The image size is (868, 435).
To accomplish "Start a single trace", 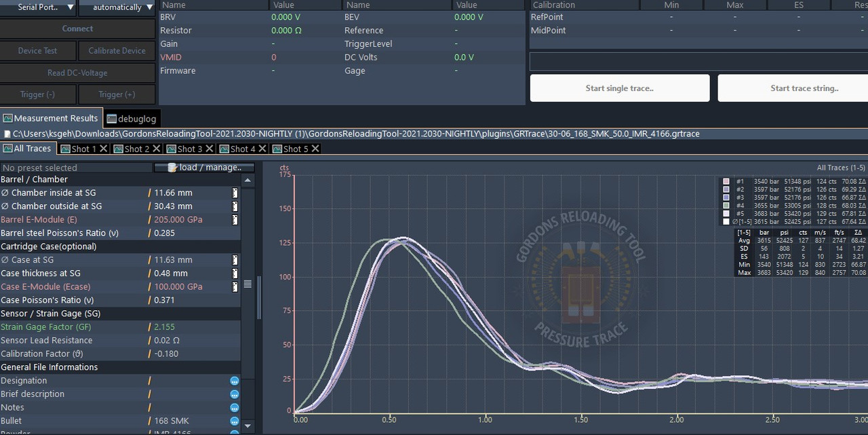I will (x=620, y=88).
